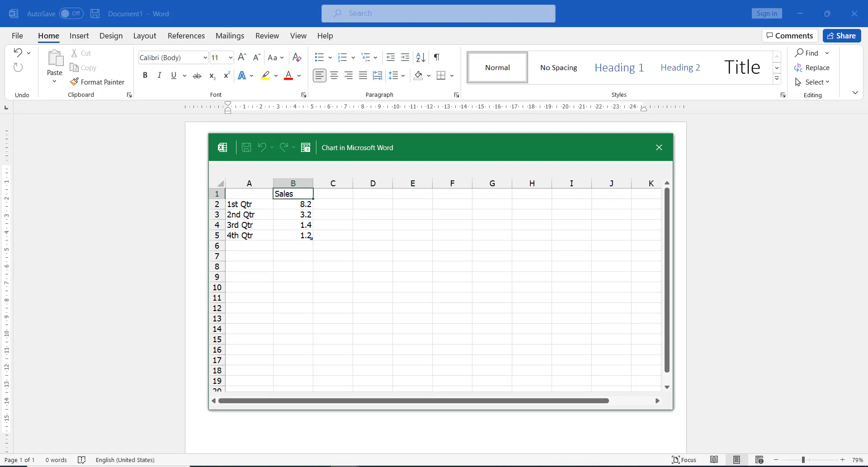Open the Paragraph settings dialog launcher

point(457,95)
